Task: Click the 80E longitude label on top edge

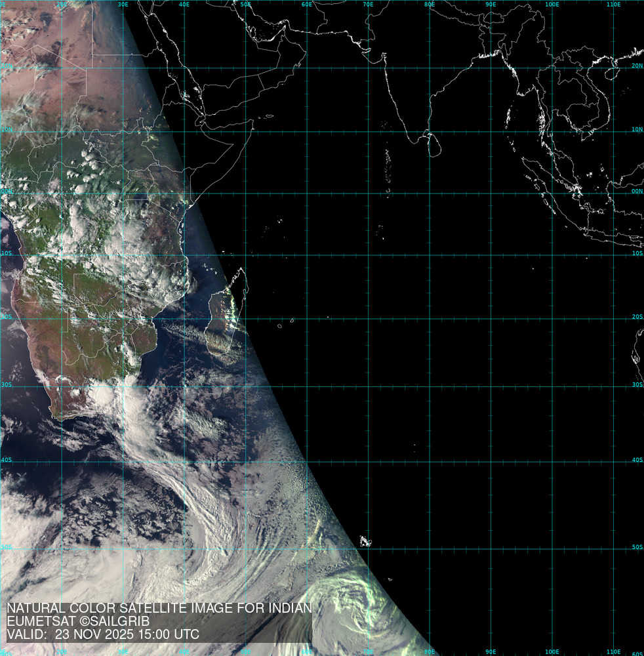Action: point(430,5)
